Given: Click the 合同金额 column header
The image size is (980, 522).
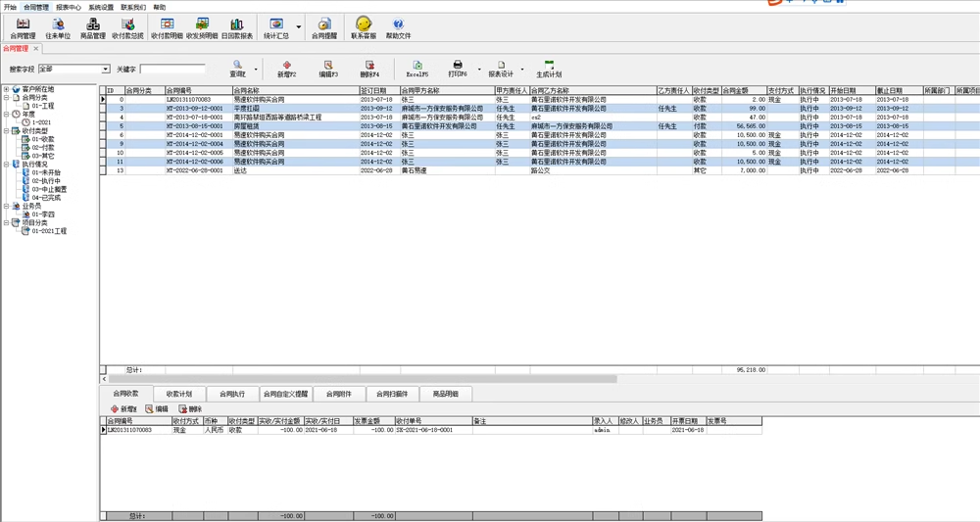Looking at the screenshot, I should [x=744, y=90].
